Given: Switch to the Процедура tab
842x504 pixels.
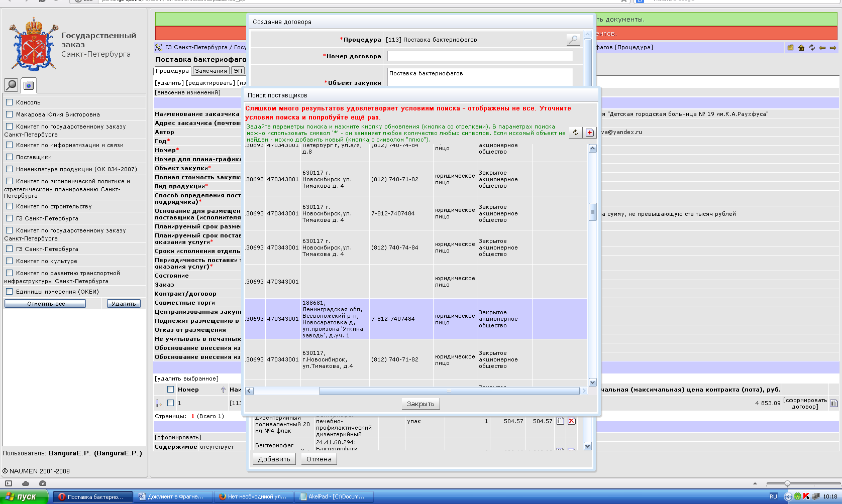Looking at the screenshot, I should coord(172,71).
